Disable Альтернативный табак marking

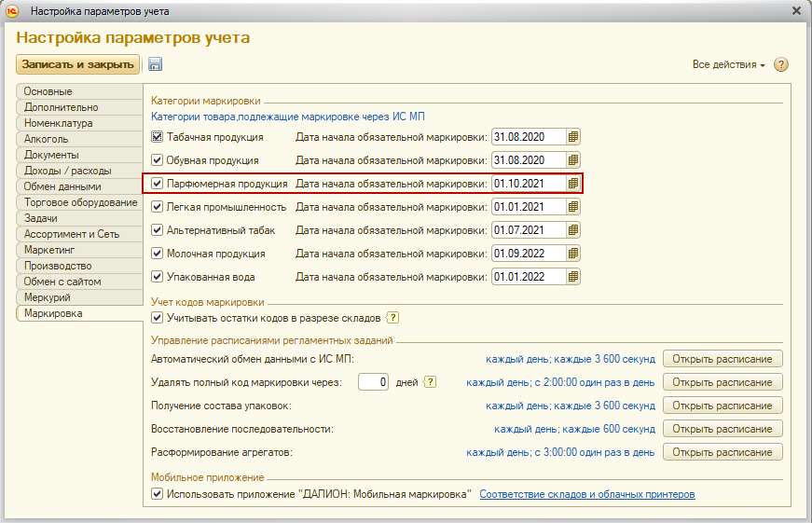pos(157,230)
